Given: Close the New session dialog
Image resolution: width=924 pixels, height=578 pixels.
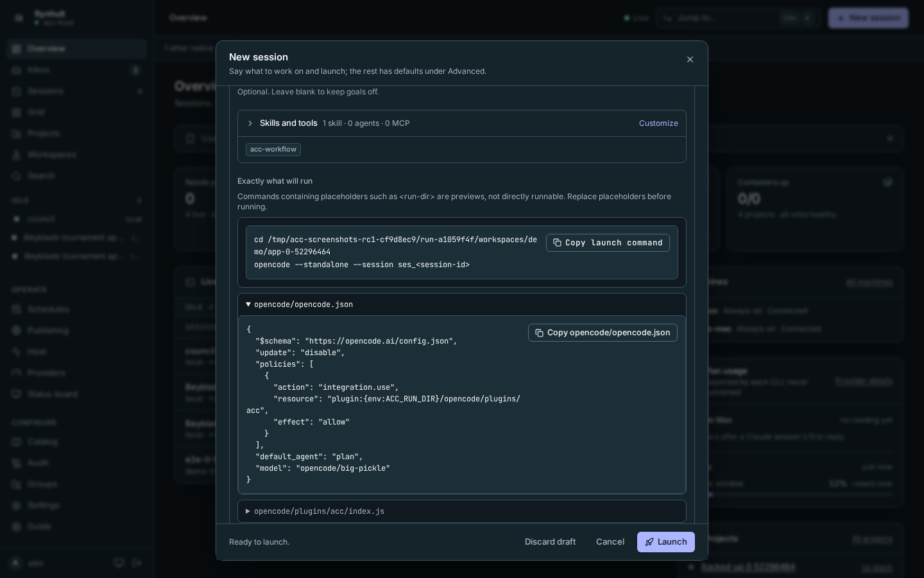Looking at the screenshot, I should pos(690,60).
